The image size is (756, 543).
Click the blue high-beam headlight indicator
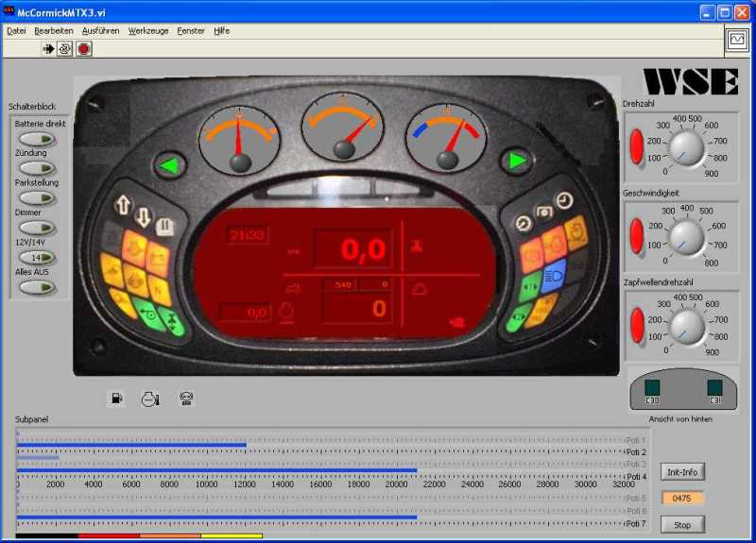pos(554,276)
